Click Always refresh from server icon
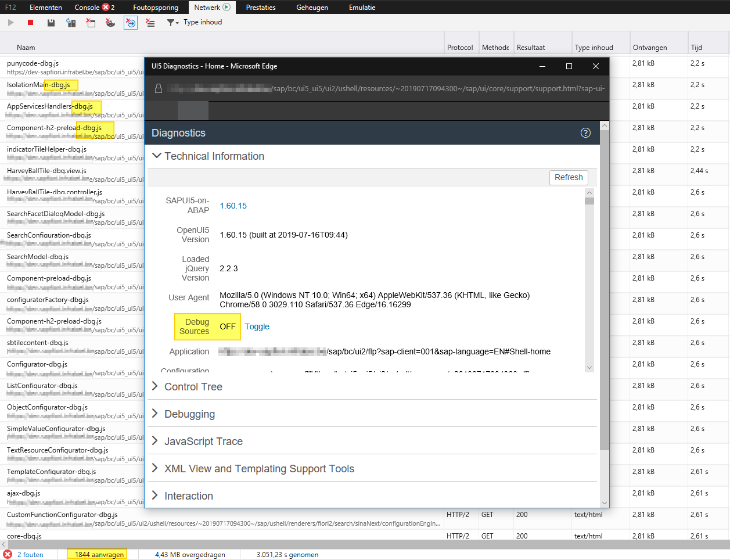This screenshot has width=730, height=560. [x=71, y=23]
